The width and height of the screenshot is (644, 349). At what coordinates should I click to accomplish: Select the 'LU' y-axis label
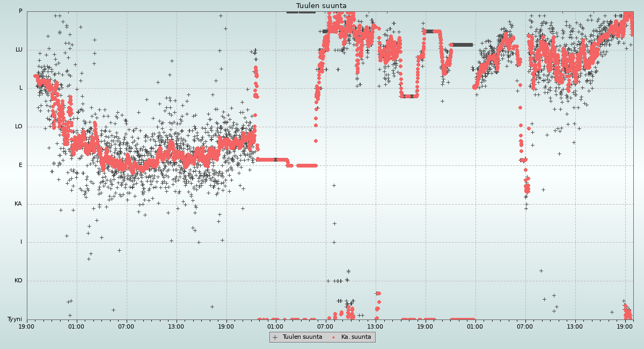[x=19, y=50]
